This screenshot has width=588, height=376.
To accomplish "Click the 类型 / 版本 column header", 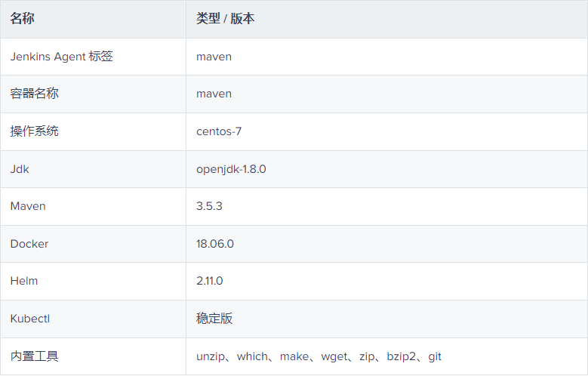I will (x=225, y=19).
